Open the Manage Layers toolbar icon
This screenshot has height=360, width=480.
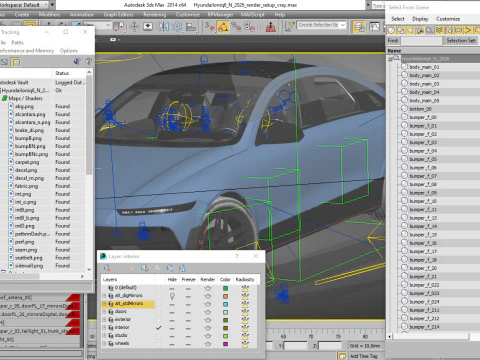[359, 27]
